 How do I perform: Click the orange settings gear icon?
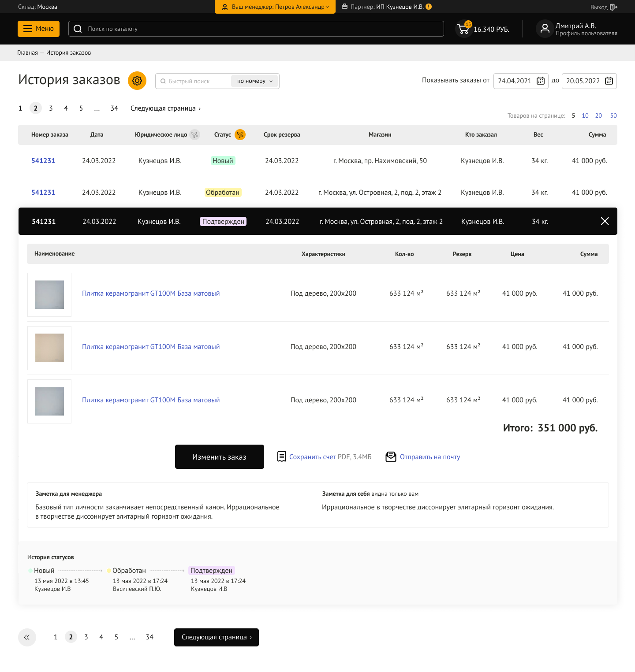click(137, 81)
